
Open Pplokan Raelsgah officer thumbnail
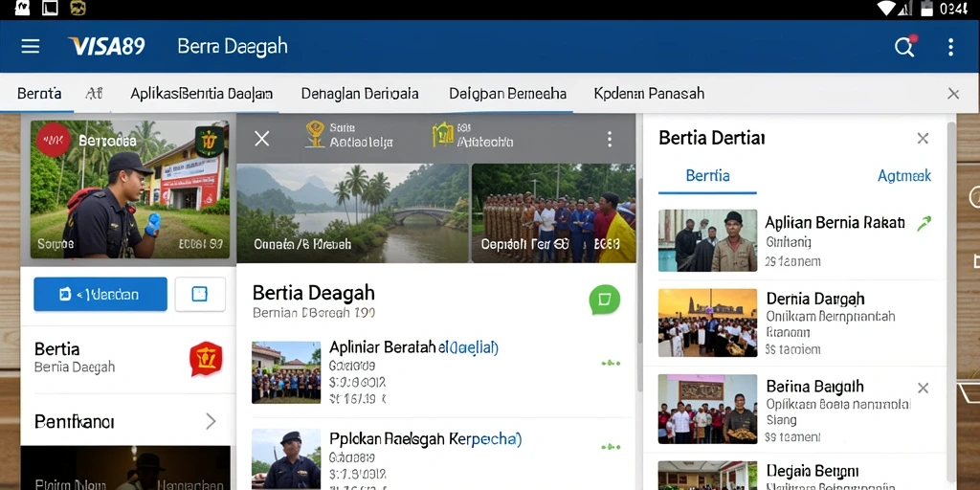pos(286,458)
